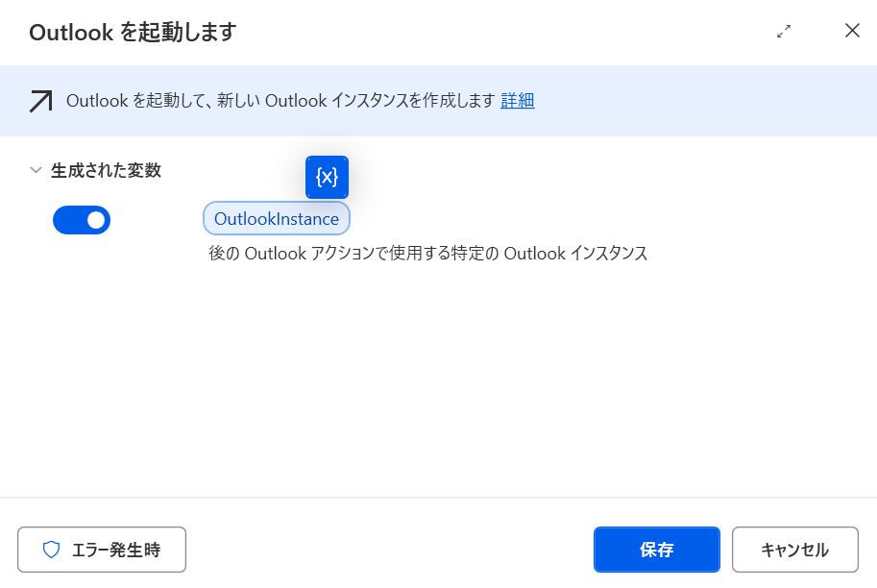Screen dimensions: 877x588
Task: Close the Outlook を起動します dialog
Action: 852,30
